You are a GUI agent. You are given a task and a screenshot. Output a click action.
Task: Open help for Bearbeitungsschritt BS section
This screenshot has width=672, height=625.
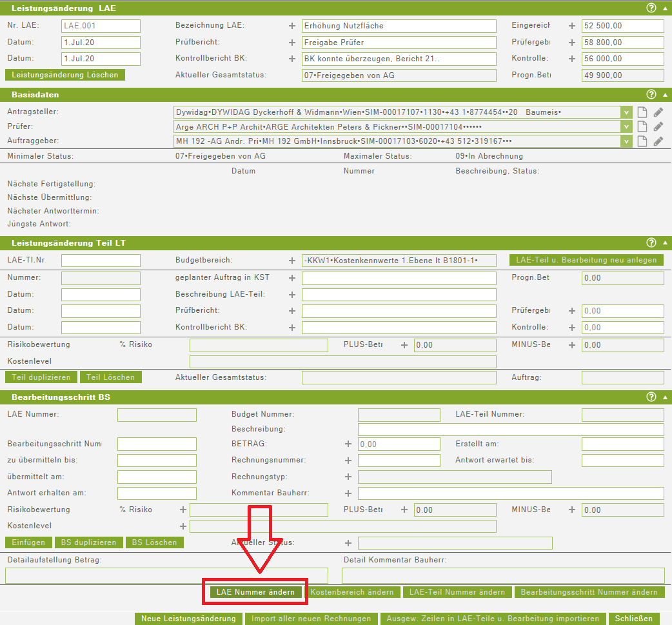(651, 397)
